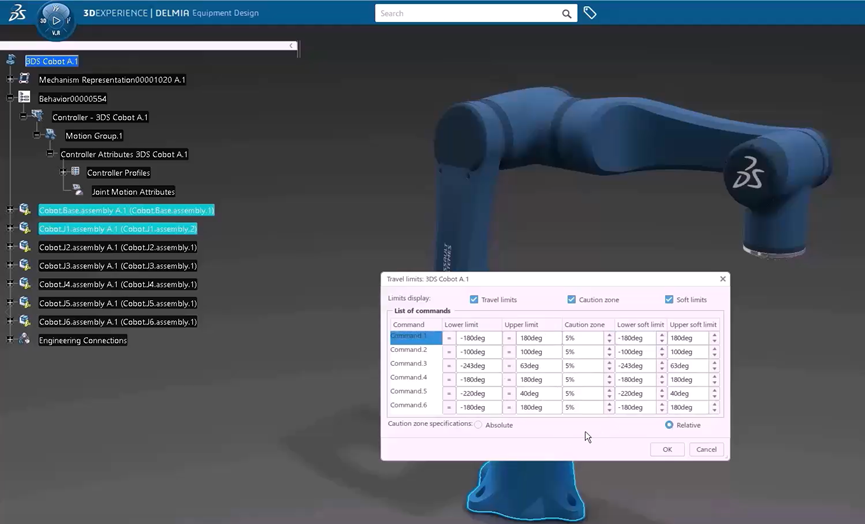
Task: Select Command.3 in the commands list
Action: pyautogui.click(x=409, y=364)
